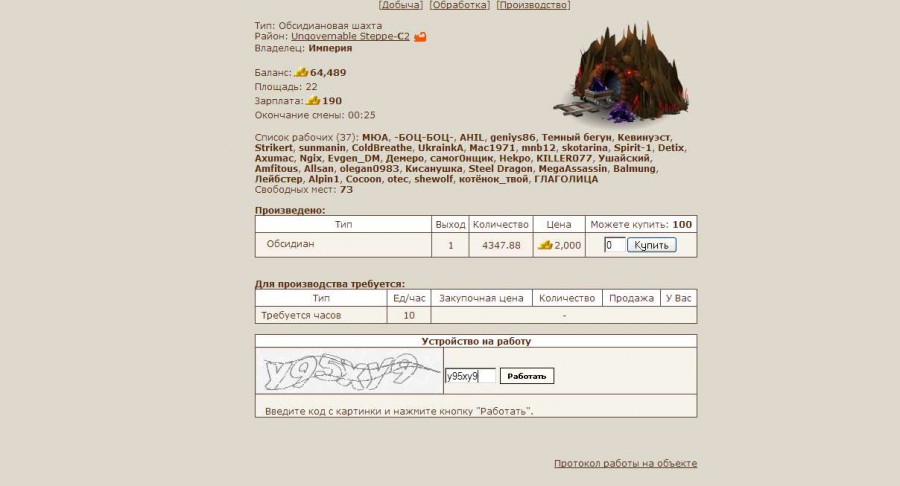Open worker -БОЦ-БОЦ- profile

point(424,137)
